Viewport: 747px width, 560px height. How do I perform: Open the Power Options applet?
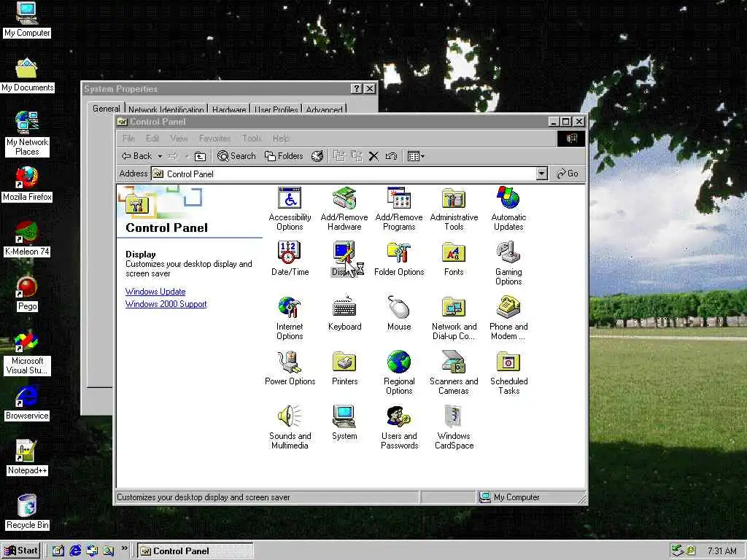click(x=290, y=368)
